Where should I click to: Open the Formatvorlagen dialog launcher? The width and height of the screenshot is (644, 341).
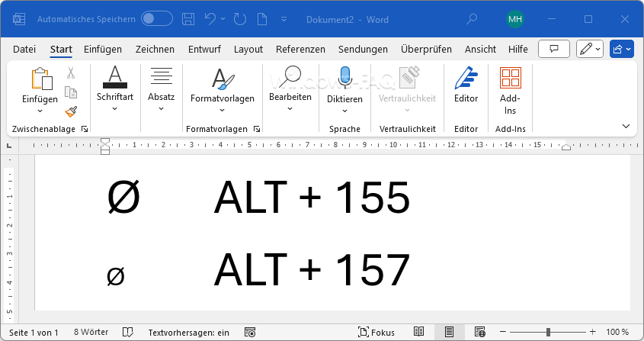point(257,129)
